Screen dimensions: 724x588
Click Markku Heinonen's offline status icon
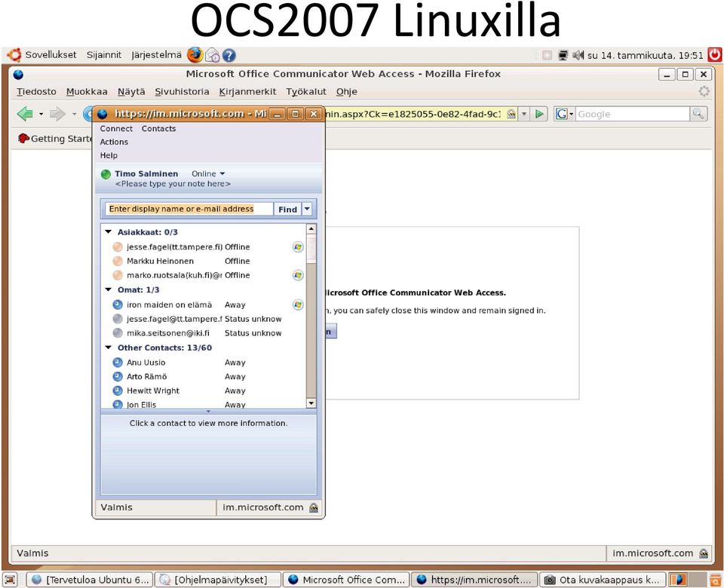pos(118,261)
